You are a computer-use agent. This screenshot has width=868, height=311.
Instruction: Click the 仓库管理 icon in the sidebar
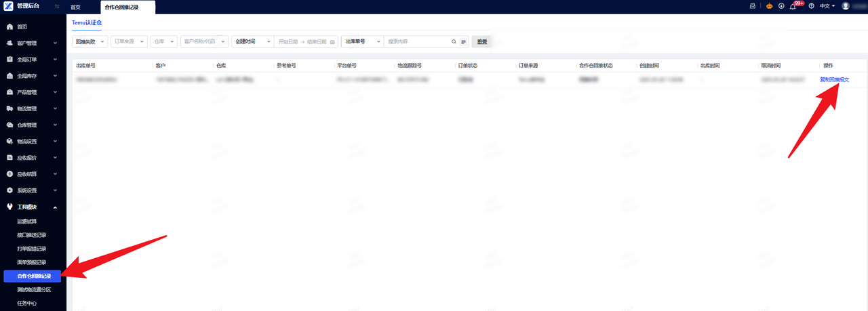pyautogui.click(x=9, y=125)
